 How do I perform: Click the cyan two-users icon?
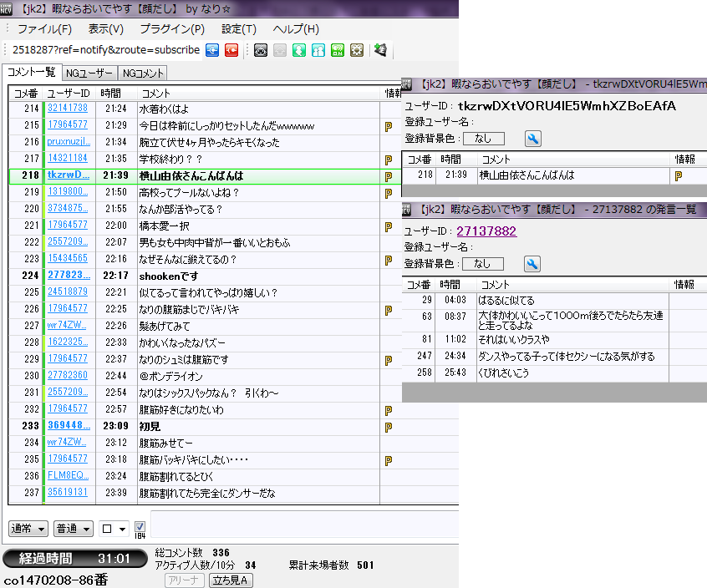tap(318, 50)
